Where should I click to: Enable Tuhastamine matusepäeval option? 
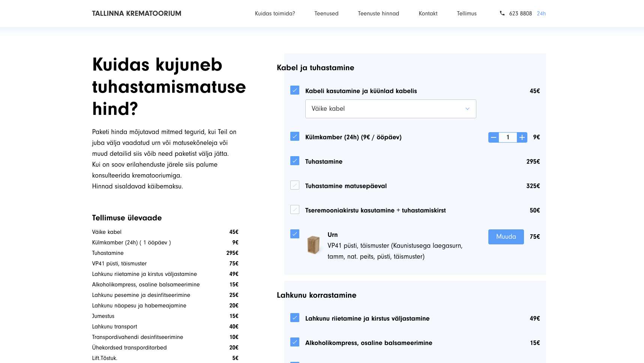295,185
